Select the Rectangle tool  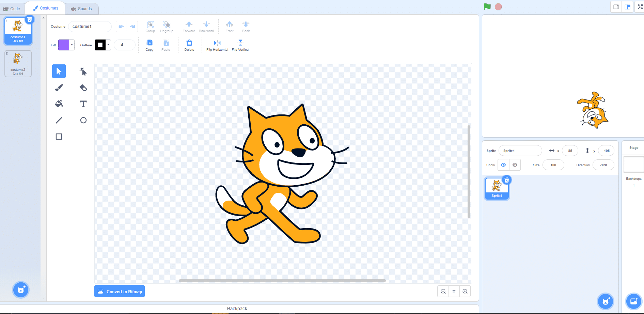(x=59, y=137)
